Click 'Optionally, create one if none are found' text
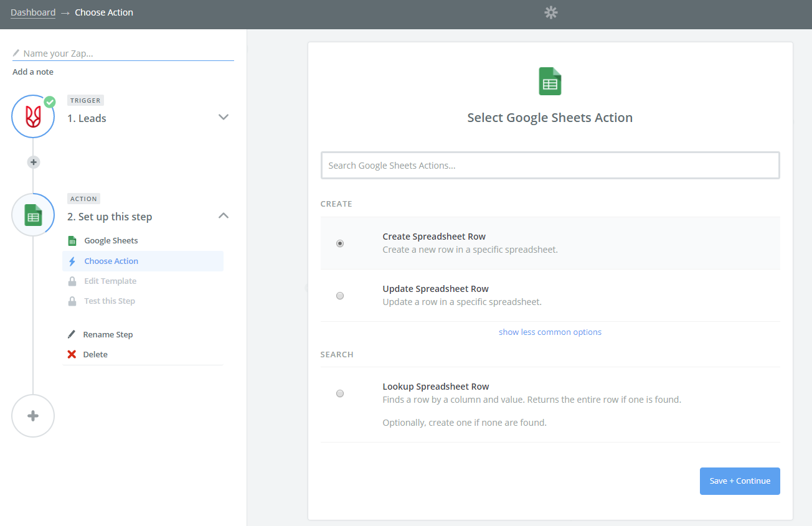Screen dimensions: 812x526 tap(465, 423)
